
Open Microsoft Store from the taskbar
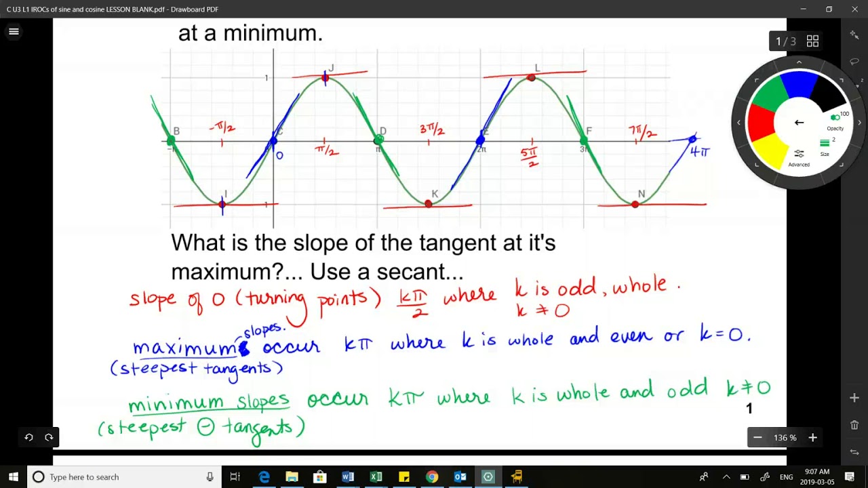click(x=319, y=476)
